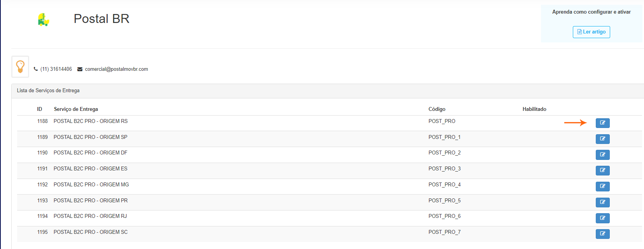
Task: Edit the ORIGEM RJ delivery service
Action: point(602,218)
